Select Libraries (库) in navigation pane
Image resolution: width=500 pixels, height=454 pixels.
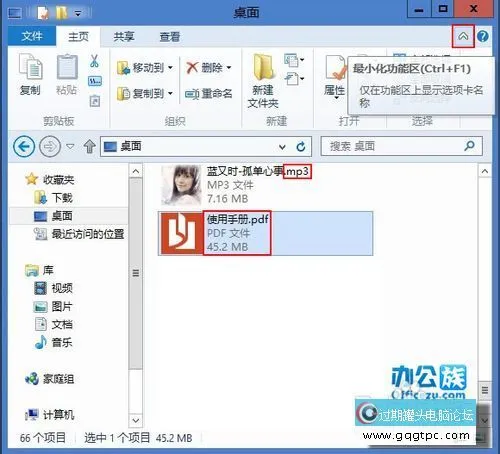(x=39, y=270)
